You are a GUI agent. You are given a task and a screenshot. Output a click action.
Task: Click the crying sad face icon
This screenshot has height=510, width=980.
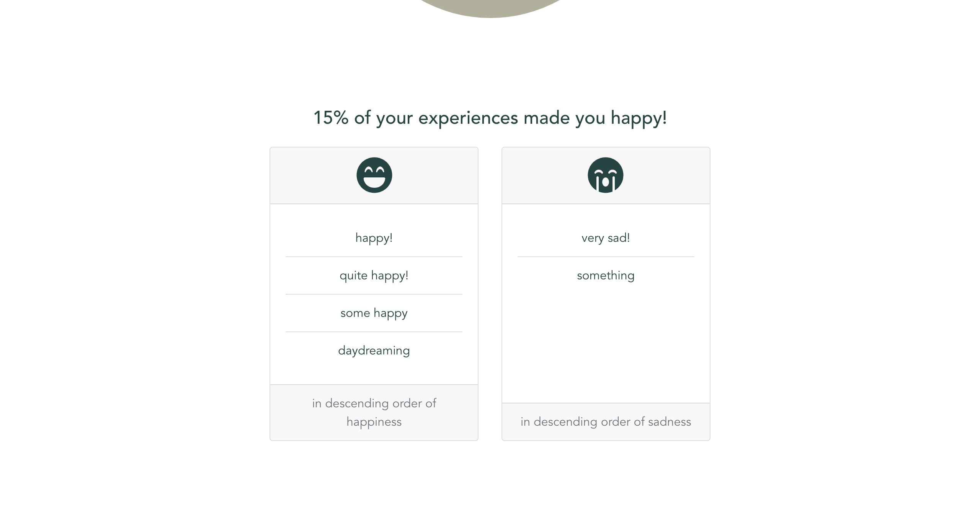[606, 175]
